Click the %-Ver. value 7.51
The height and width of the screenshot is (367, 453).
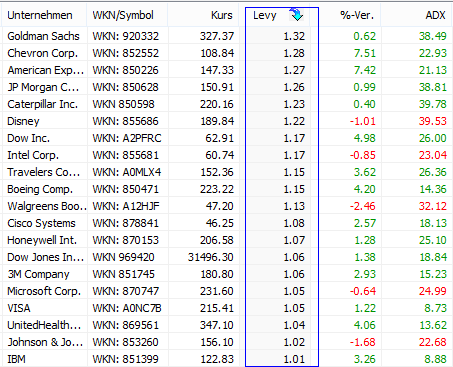coord(365,53)
